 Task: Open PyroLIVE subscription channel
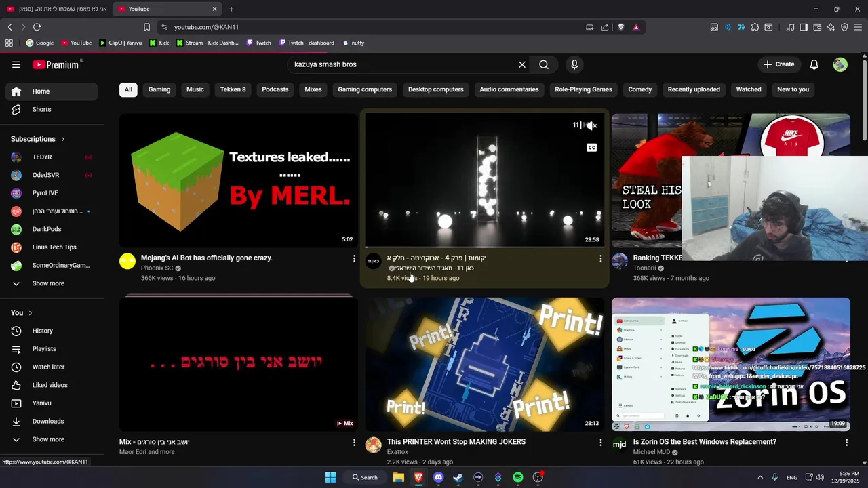52,193
